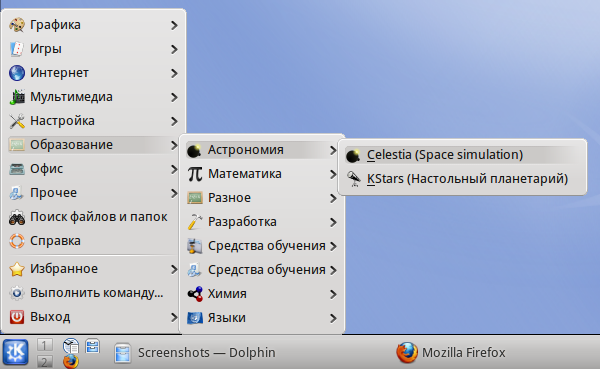The image size is (600, 369).
Task: Launch KStars (Настольный планетарий)
Action: [x=463, y=179]
